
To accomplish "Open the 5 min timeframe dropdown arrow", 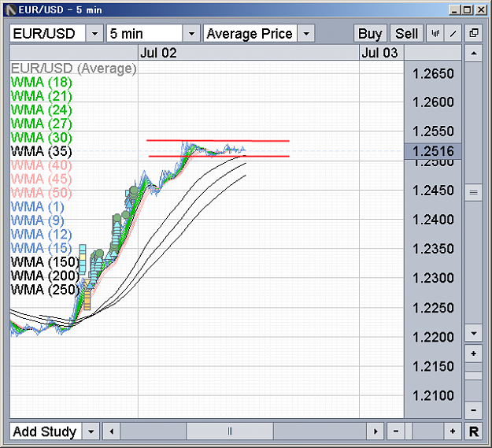I will tap(191, 33).
